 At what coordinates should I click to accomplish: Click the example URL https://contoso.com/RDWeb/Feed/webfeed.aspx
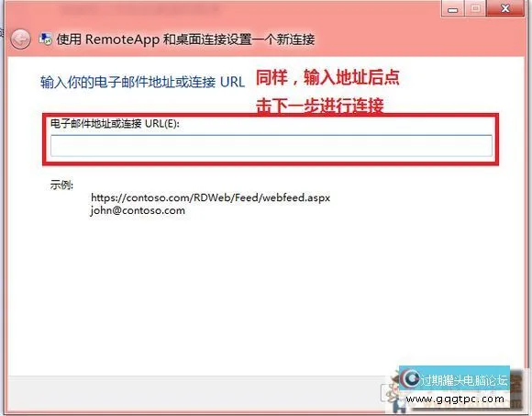coord(210,197)
